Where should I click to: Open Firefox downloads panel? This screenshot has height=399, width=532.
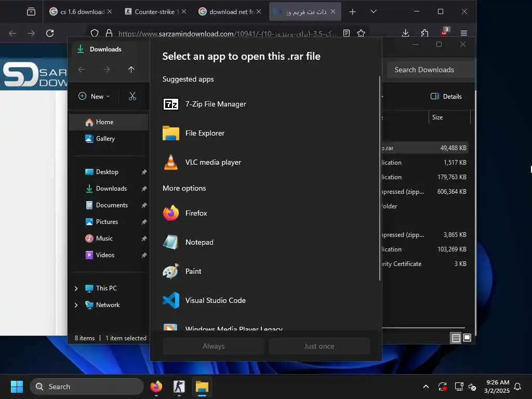pyautogui.click(x=405, y=33)
